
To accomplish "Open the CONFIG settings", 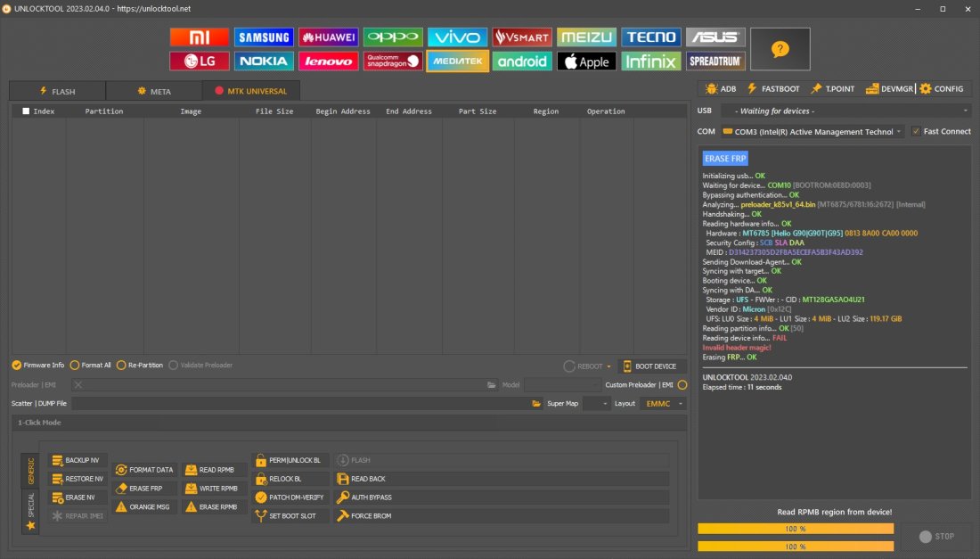I will 942,89.
